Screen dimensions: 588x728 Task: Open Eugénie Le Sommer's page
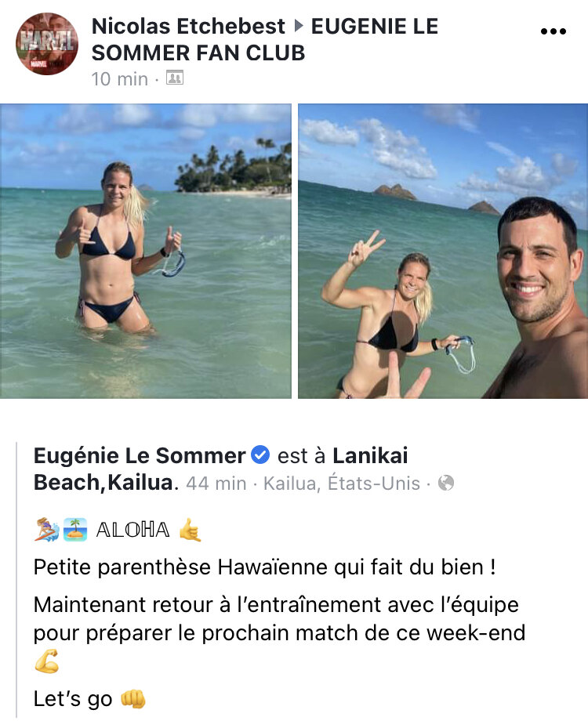coord(140,455)
